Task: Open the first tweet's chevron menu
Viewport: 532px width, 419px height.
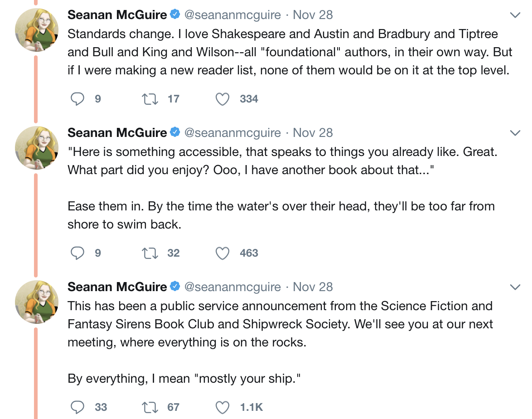Action: tap(515, 15)
